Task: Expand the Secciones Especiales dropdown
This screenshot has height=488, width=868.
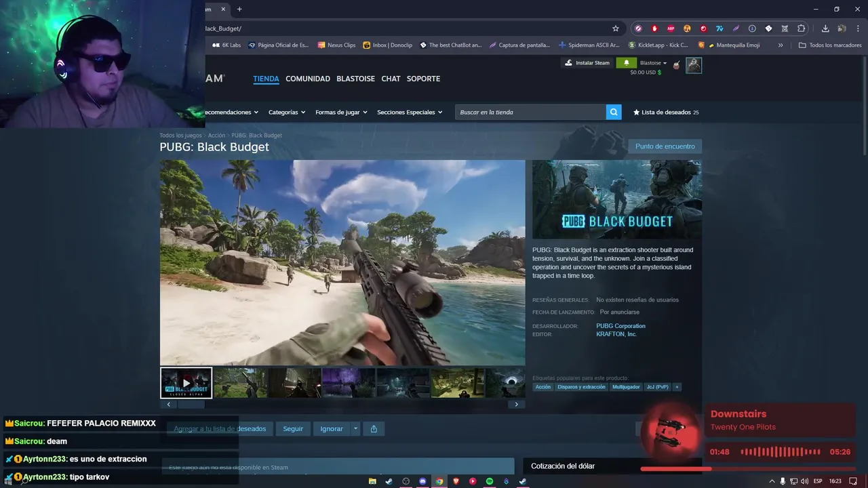Action: 410,113
